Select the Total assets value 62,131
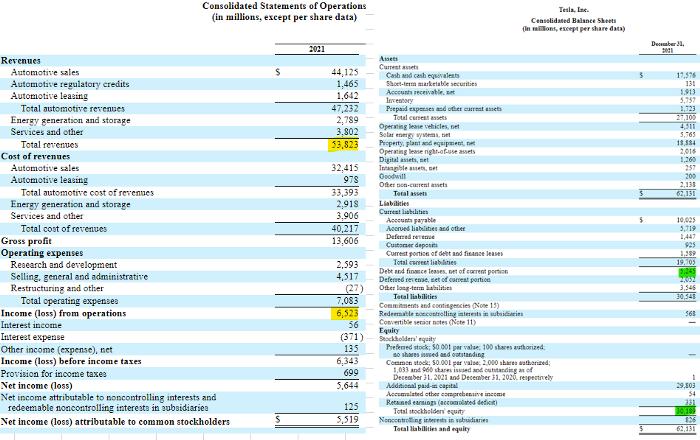 pos(686,194)
